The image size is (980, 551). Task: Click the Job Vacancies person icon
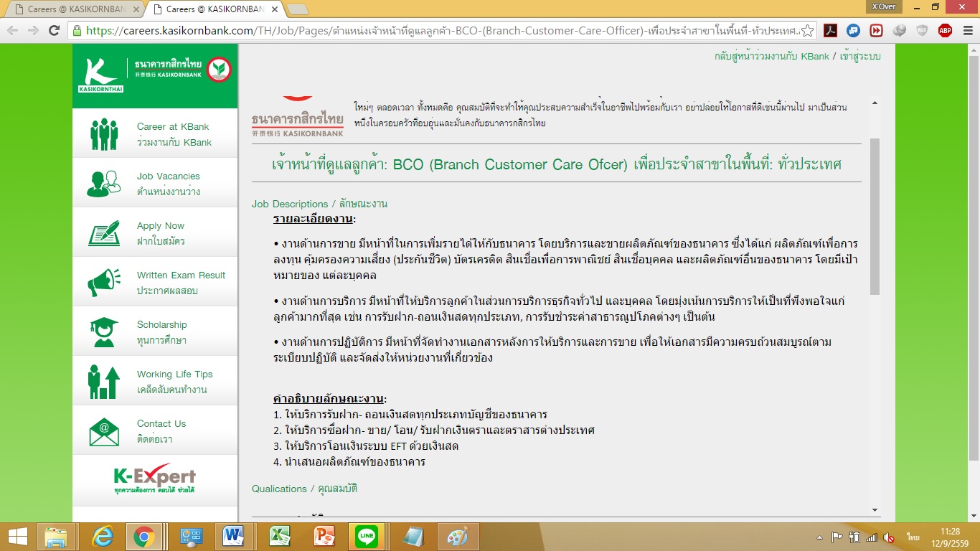[104, 184]
